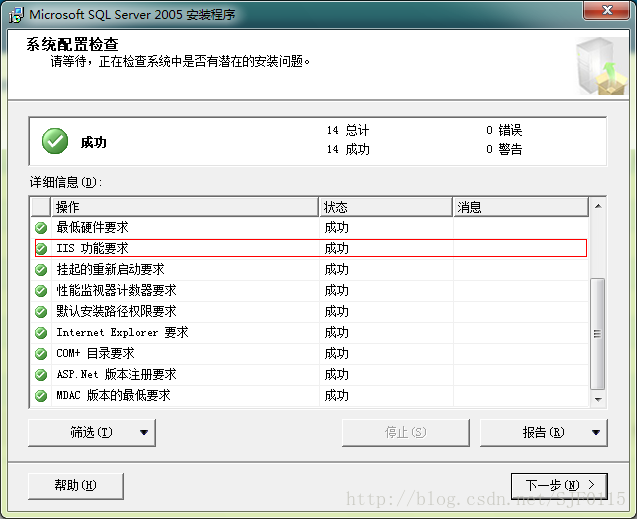This screenshot has width=637, height=519.
Task: Click the 0 错误 summary text
Action: coord(504,130)
